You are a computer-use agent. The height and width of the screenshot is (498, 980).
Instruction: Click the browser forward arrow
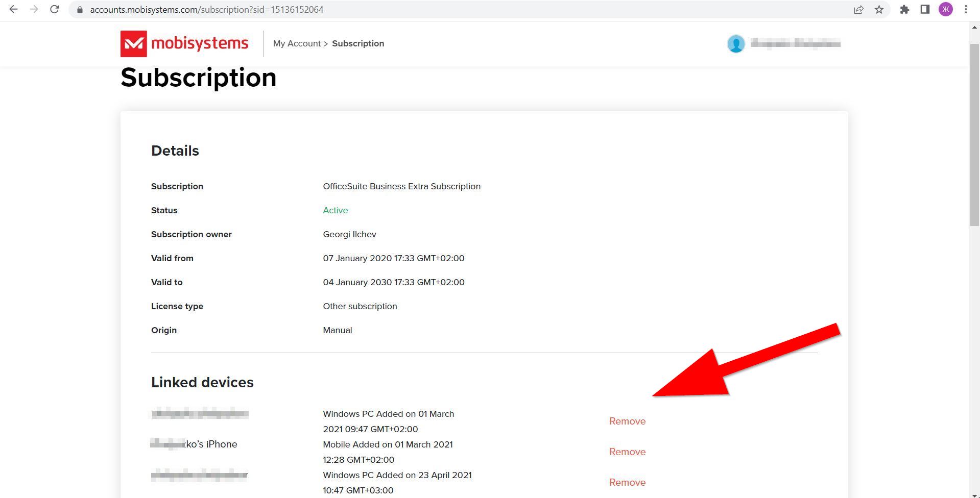[x=34, y=9]
